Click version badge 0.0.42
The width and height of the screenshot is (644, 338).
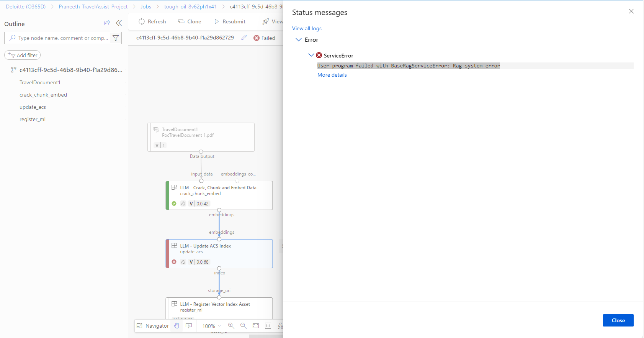[199, 203]
